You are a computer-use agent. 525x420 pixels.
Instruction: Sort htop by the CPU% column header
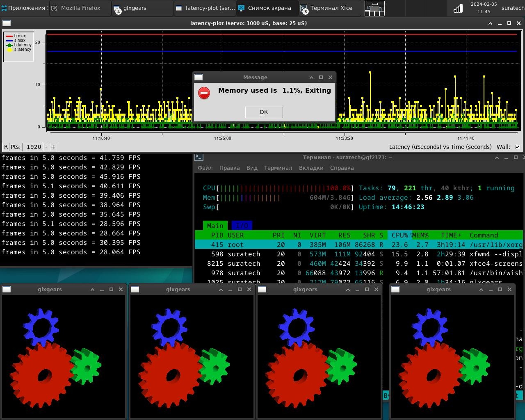point(399,235)
